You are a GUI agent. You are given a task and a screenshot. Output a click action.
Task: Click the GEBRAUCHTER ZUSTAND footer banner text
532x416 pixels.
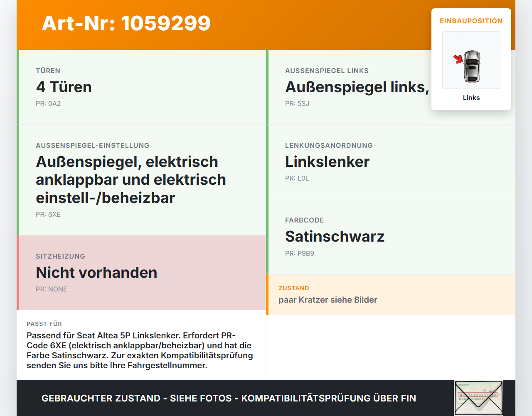click(229, 398)
